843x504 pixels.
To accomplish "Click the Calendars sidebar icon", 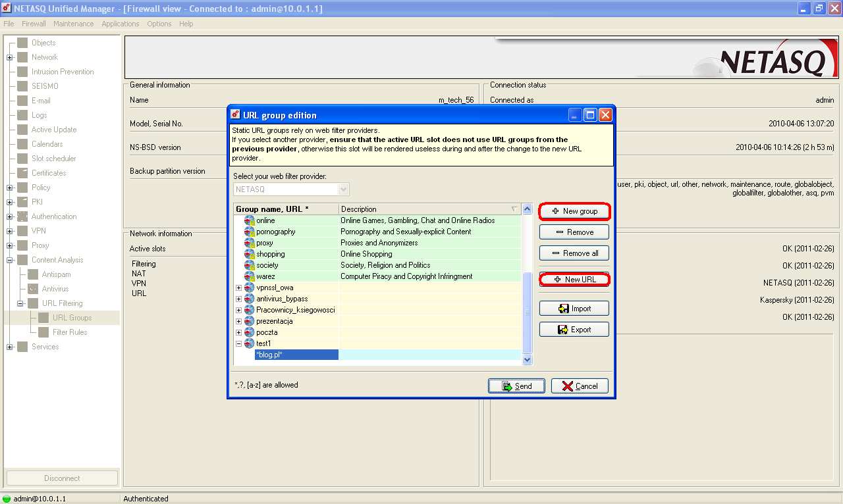I will coord(22,144).
